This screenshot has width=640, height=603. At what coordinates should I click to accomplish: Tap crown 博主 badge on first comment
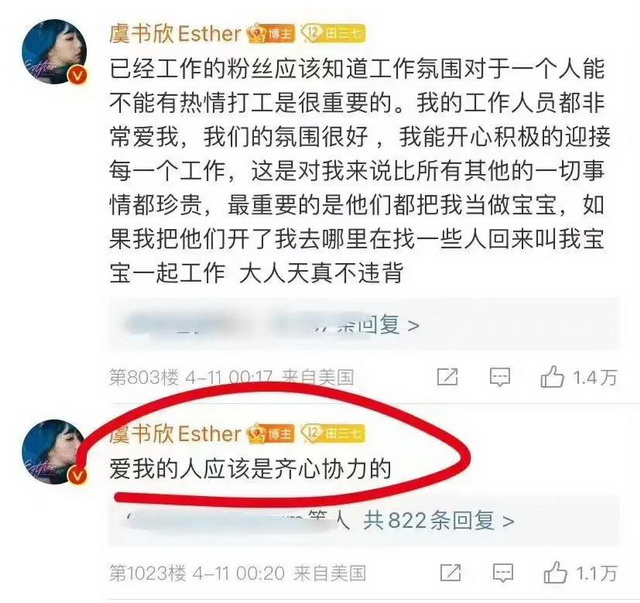tap(272, 33)
